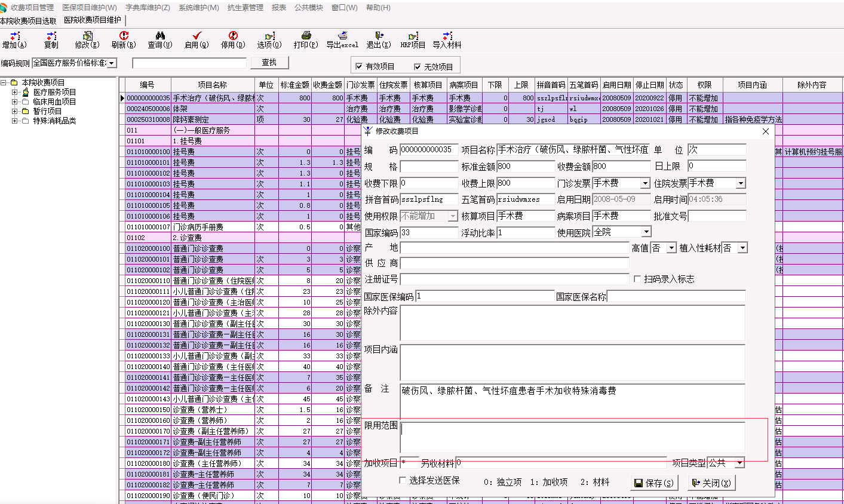The height and width of the screenshot is (504, 844).
Task: Click the 标准金额 column header
Action: 294,85
